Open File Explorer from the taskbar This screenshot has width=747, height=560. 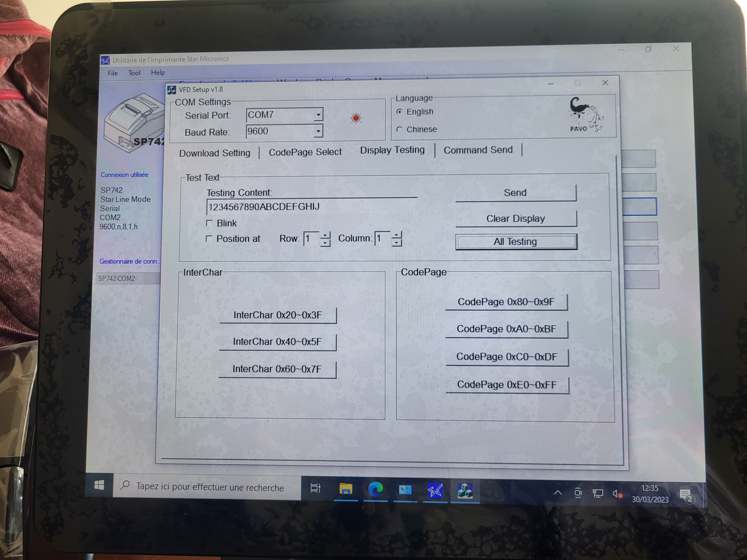click(345, 489)
